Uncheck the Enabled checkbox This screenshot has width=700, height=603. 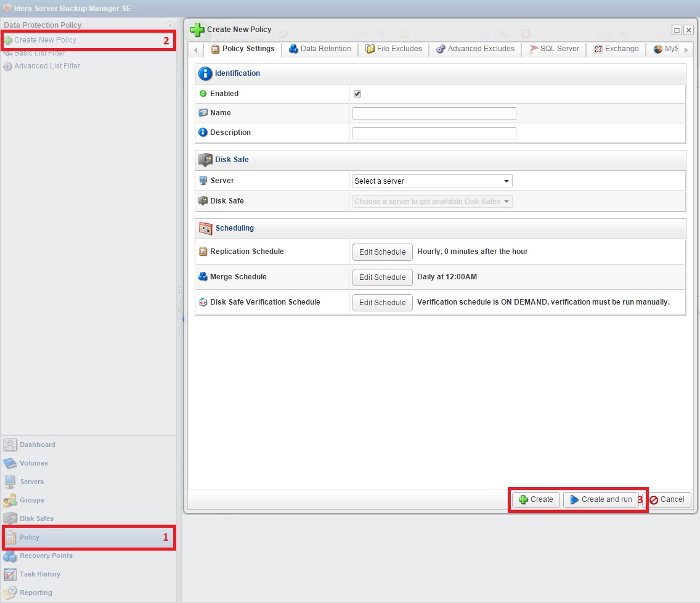[x=357, y=93]
